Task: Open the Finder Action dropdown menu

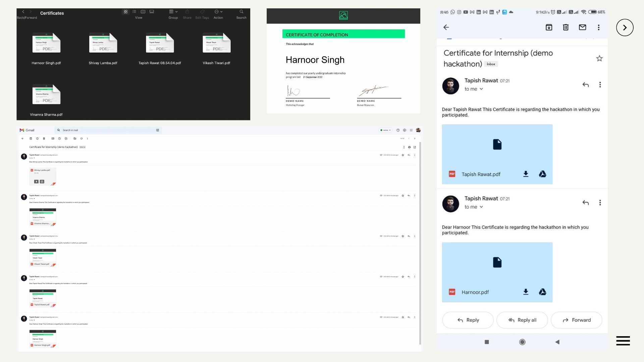Action: (218, 12)
